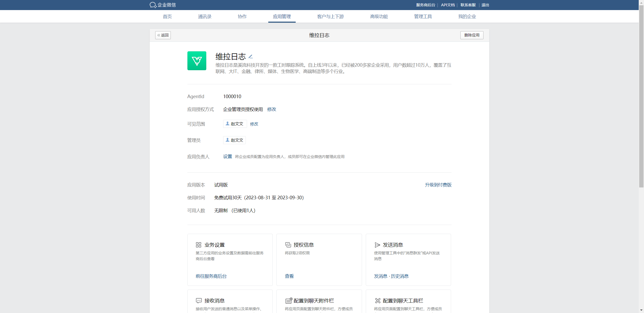The height and width of the screenshot is (313, 644).
Task: Click the scrollbar down arrow
Action: coord(641,310)
